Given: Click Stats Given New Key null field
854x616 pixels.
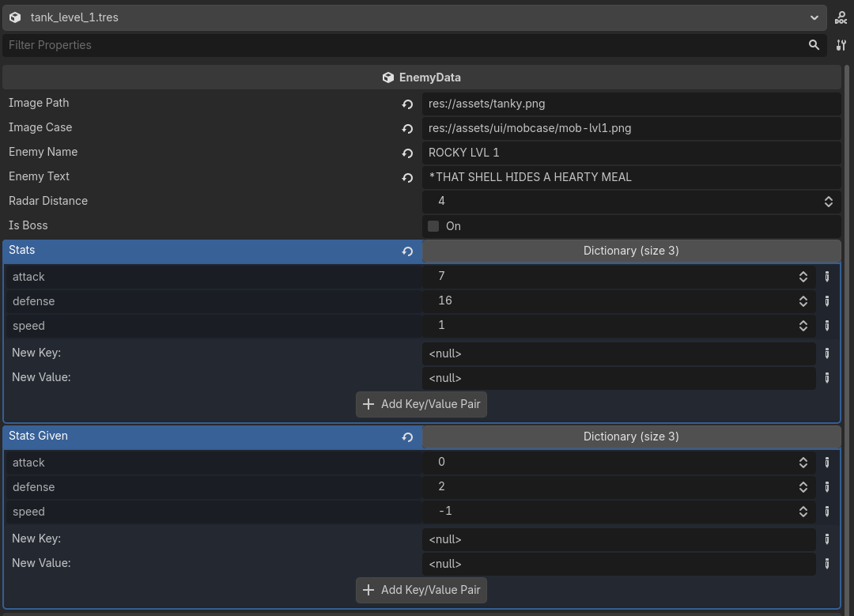Looking at the screenshot, I should coord(618,539).
